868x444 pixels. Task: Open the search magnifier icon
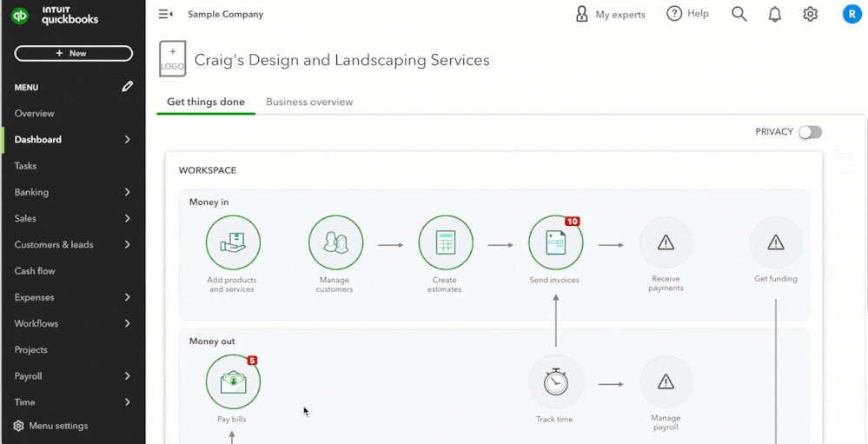tap(739, 14)
